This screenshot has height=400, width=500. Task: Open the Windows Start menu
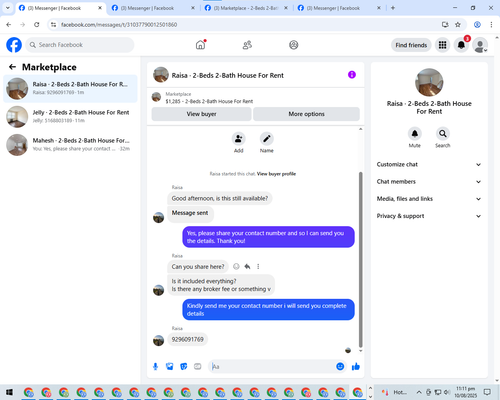(9, 392)
